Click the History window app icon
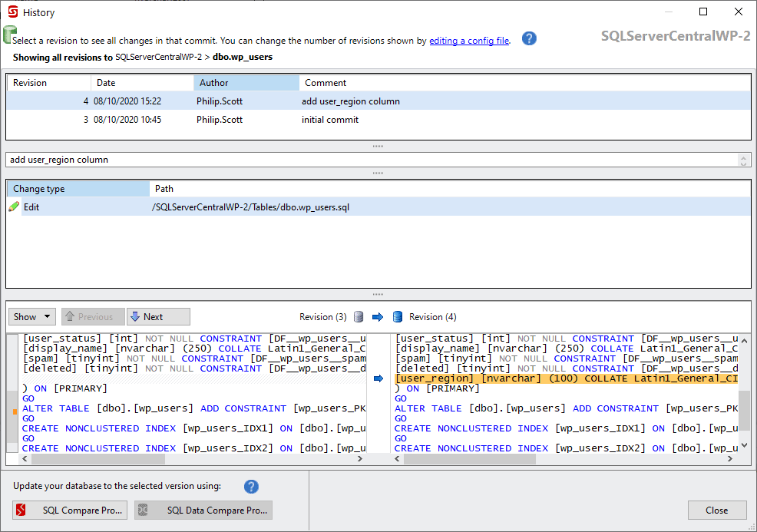 [12, 12]
